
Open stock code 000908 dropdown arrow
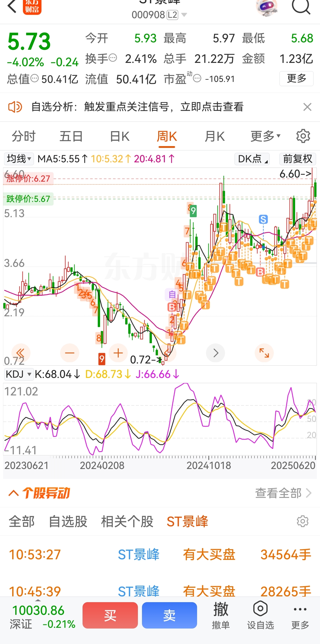pyautogui.click(x=184, y=15)
